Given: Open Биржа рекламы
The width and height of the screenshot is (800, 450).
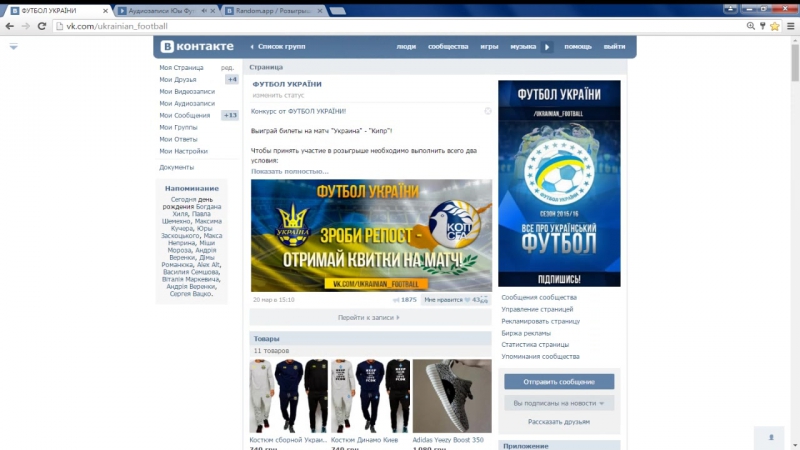Looking at the screenshot, I should [526, 333].
